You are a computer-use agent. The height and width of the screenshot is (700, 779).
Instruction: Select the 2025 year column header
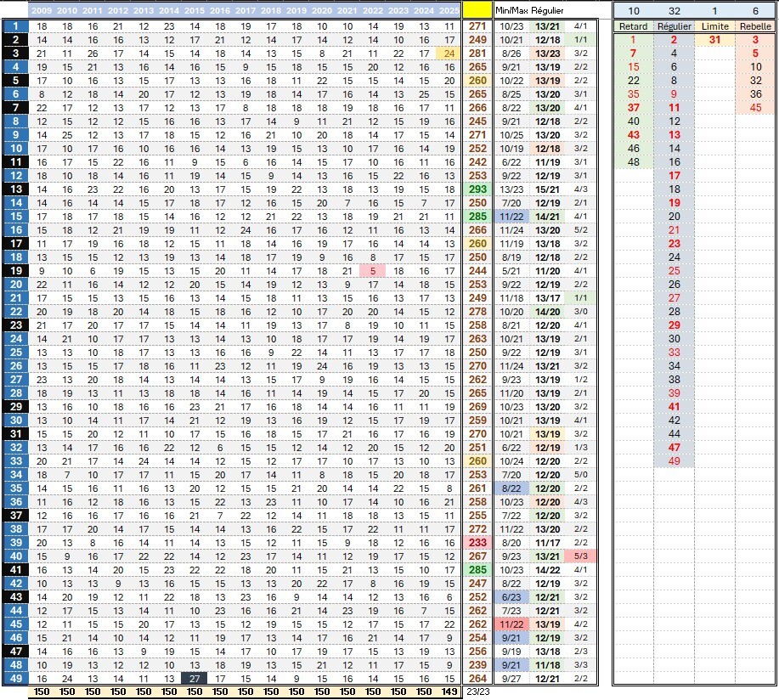tap(449, 10)
